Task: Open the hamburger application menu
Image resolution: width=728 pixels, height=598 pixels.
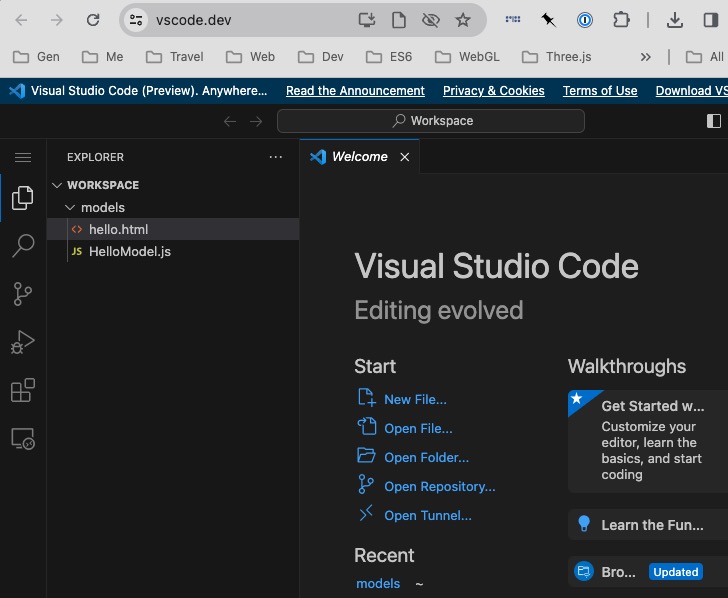Action: 22,157
